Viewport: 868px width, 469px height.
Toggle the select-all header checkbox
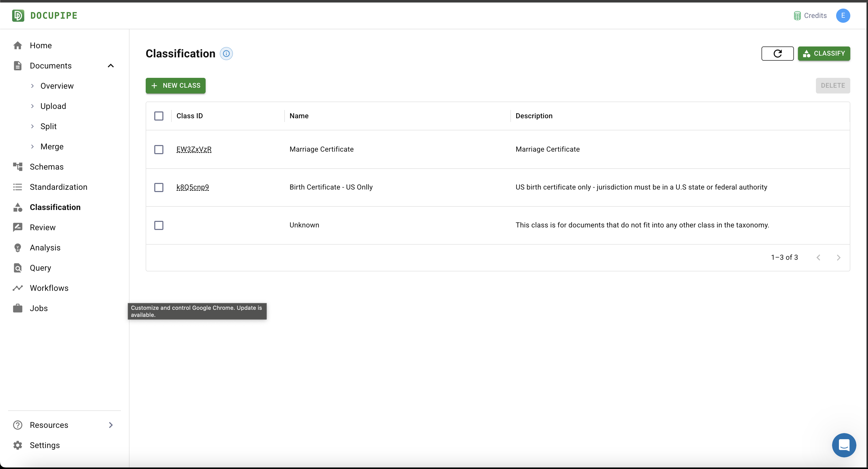click(x=159, y=116)
